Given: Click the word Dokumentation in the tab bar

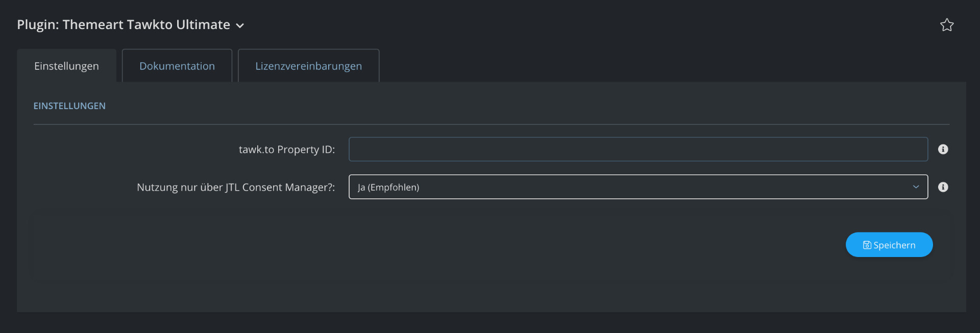Looking at the screenshot, I should [x=177, y=66].
